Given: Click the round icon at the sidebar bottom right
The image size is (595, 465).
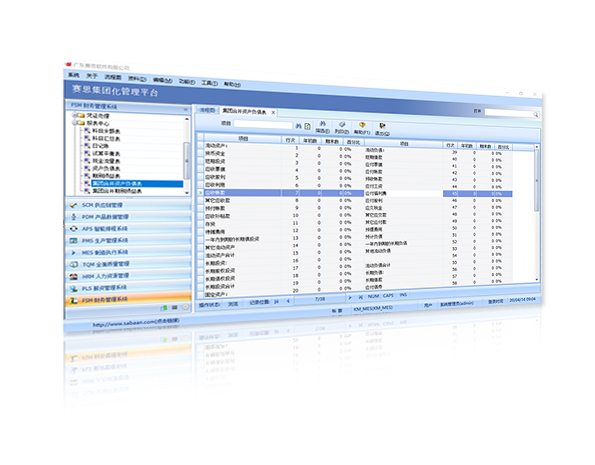Looking at the screenshot, I should coord(185,307).
